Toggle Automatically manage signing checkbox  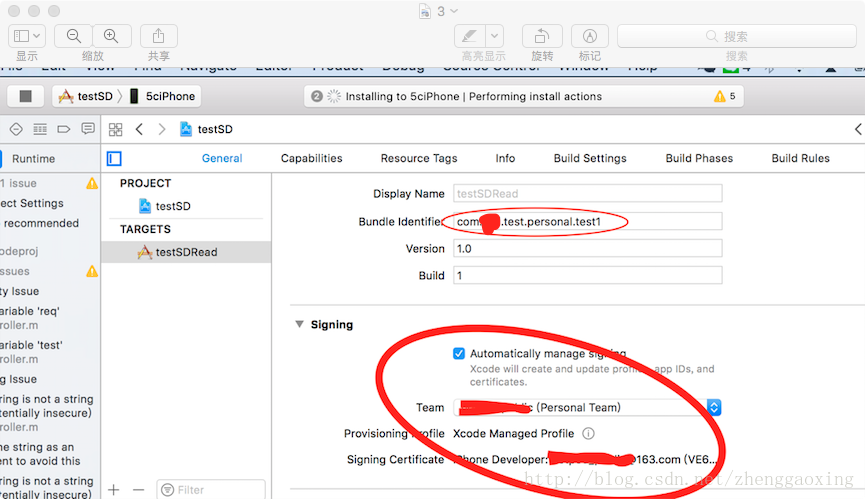[458, 353]
